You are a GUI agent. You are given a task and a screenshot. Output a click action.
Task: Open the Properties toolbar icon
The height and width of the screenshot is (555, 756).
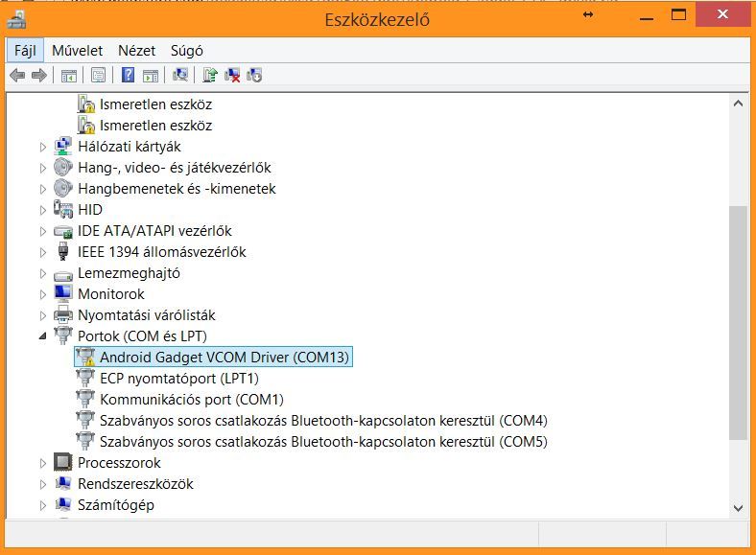tap(99, 75)
